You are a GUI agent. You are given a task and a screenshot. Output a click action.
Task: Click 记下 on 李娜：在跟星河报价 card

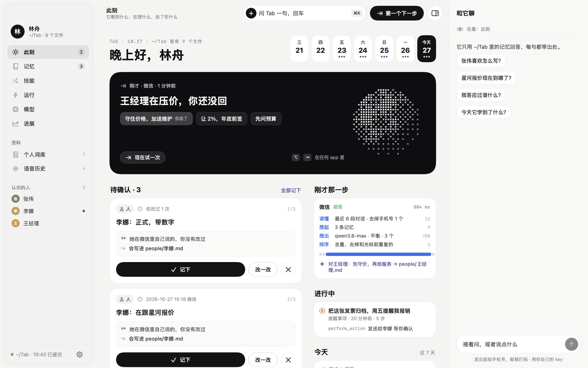pyautogui.click(x=180, y=360)
